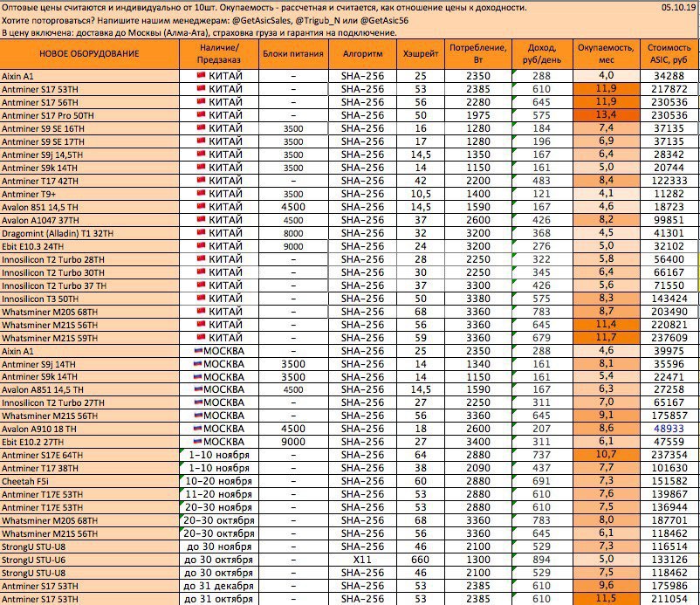Click the 'Innosilicon T2 Turbo 37 TH' cell
The width and height of the screenshot is (700, 605).
click(x=89, y=285)
